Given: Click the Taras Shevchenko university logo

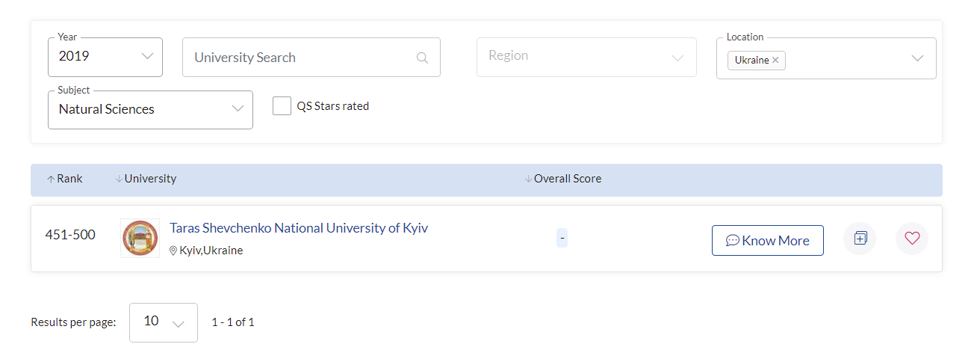Looking at the screenshot, I should (140, 239).
